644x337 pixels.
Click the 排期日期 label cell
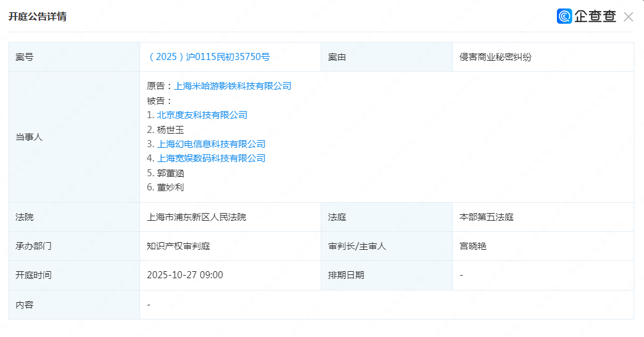click(x=346, y=275)
